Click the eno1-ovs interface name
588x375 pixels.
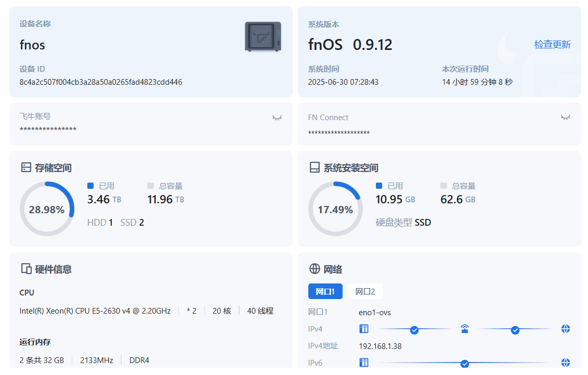click(375, 313)
